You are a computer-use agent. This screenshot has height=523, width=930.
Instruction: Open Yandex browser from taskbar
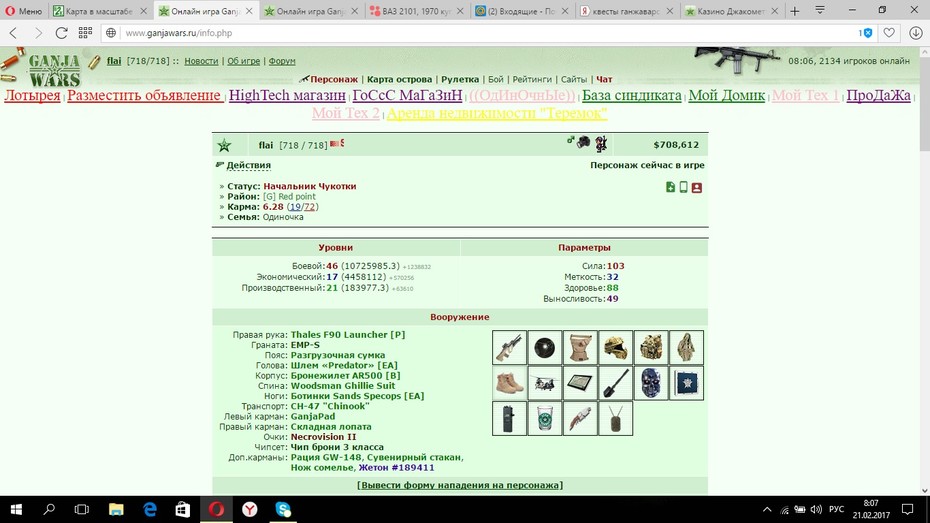click(x=250, y=509)
